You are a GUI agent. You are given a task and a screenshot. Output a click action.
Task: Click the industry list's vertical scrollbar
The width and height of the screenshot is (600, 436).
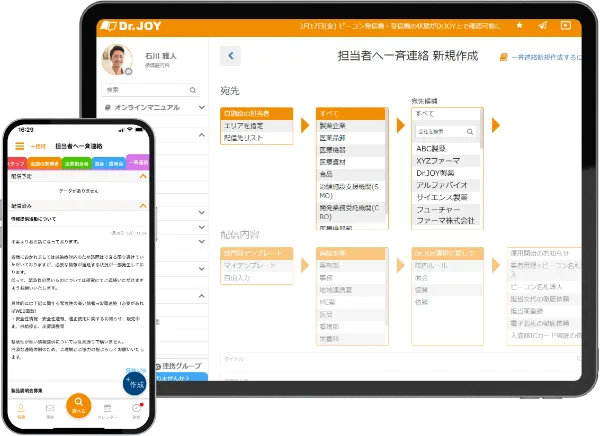386,161
